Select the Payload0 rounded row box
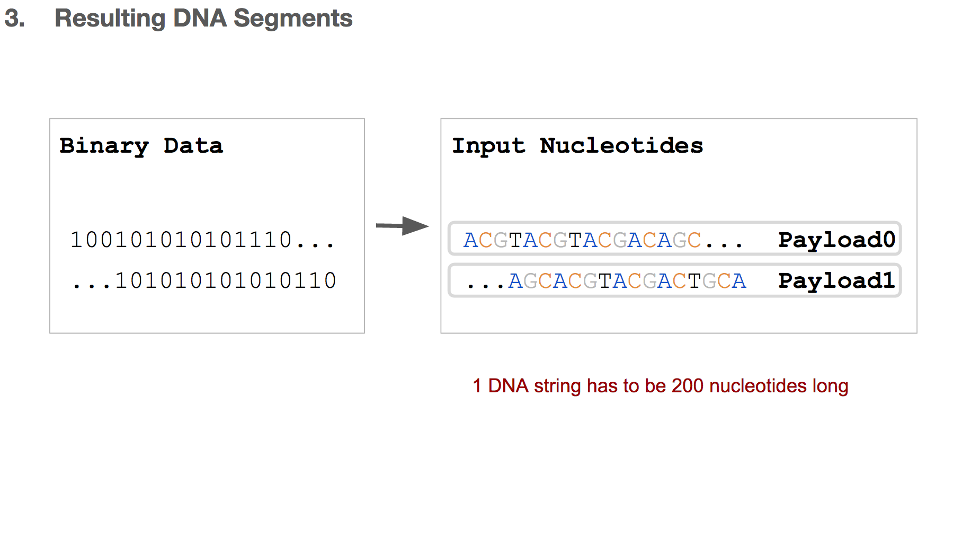Image resolution: width=980 pixels, height=545 pixels. (x=674, y=239)
